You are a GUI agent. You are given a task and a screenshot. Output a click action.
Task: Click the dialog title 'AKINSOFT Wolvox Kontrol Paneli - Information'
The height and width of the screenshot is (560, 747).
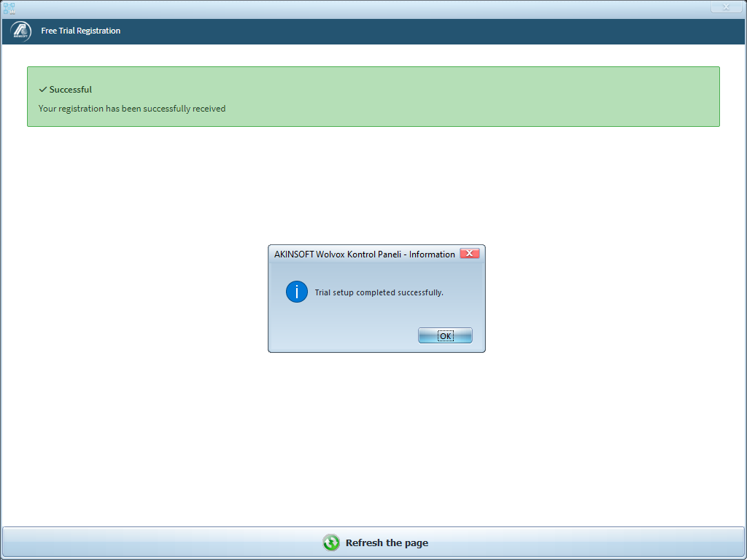365,254
